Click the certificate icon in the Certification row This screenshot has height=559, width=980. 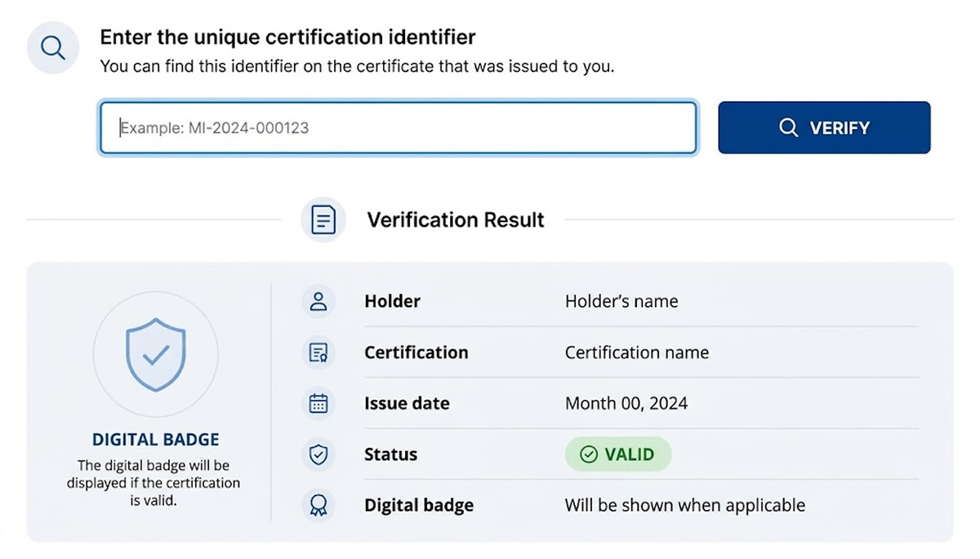(318, 353)
